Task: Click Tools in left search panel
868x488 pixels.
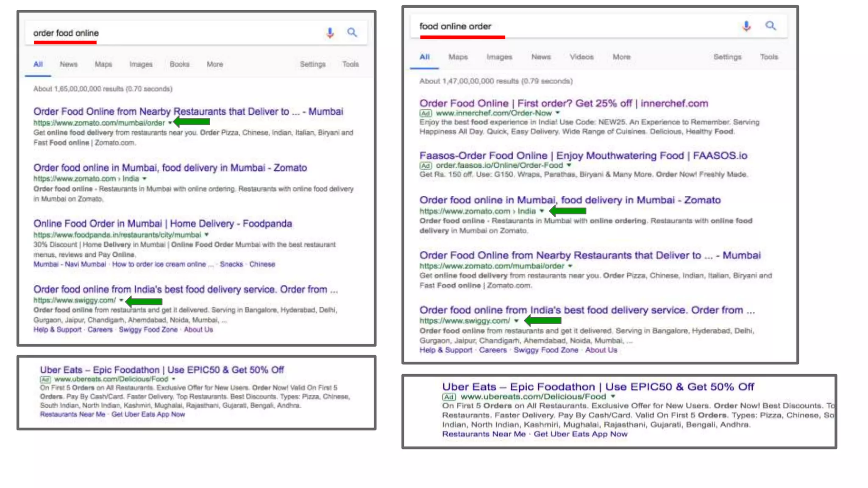Action: [x=350, y=64]
